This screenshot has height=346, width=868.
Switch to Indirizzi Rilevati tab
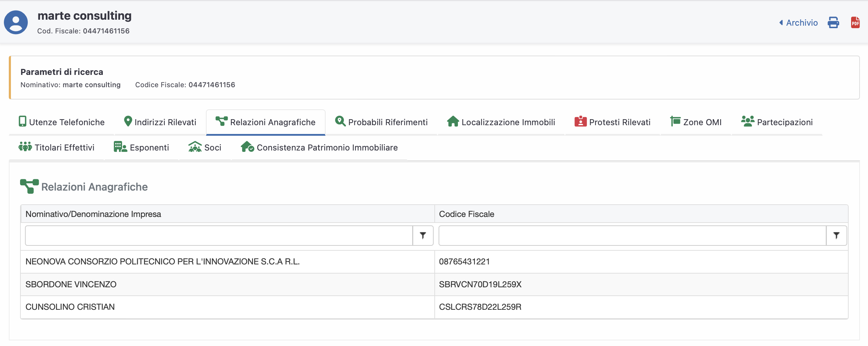click(x=160, y=122)
